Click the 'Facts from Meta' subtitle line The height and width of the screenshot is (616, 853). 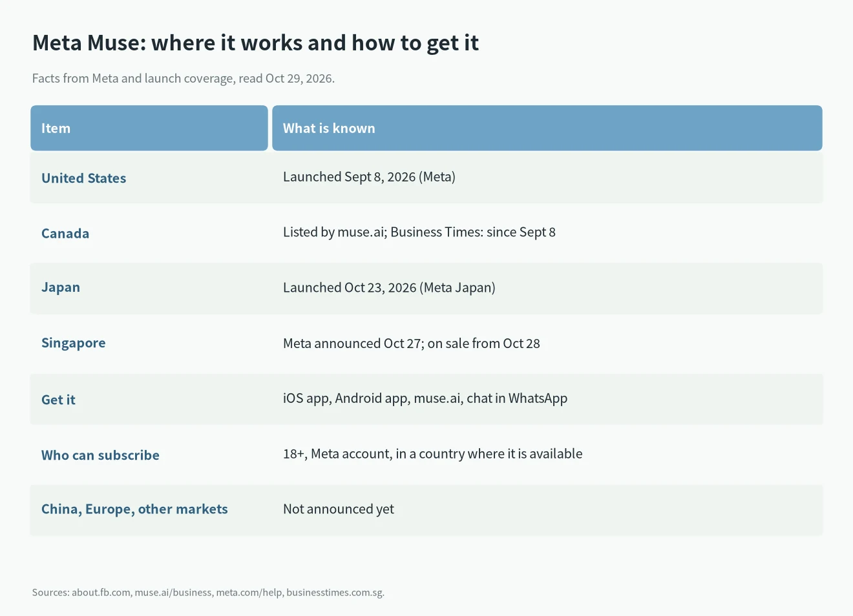pyautogui.click(x=184, y=79)
